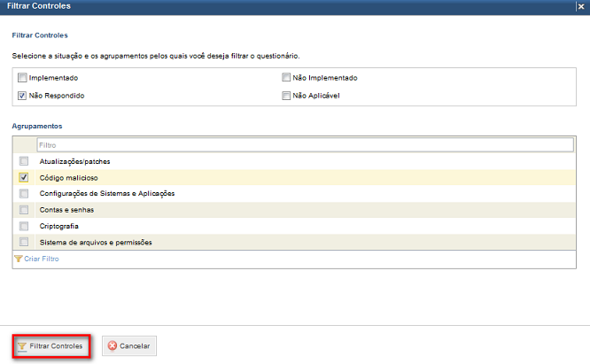
Task: Open the Criar Filtro link
Action: coord(42,259)
